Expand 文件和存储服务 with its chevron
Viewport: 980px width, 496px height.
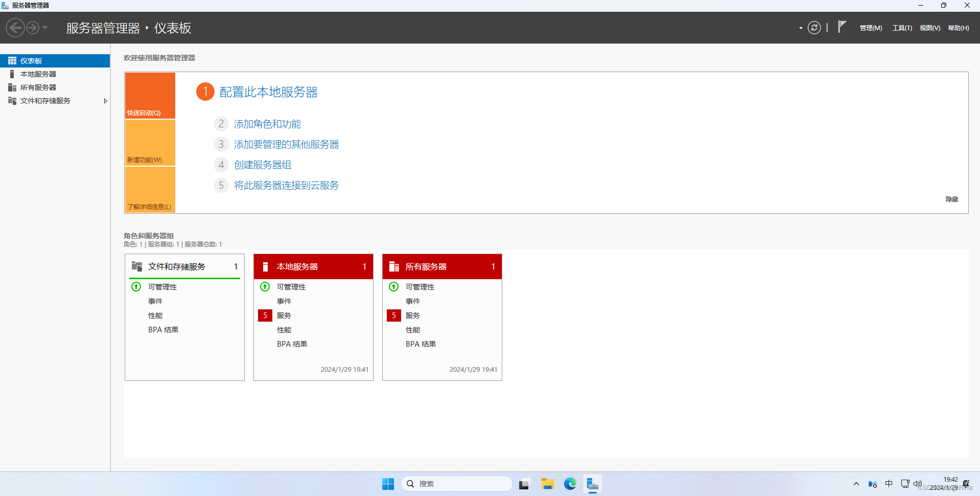[106, 101]
